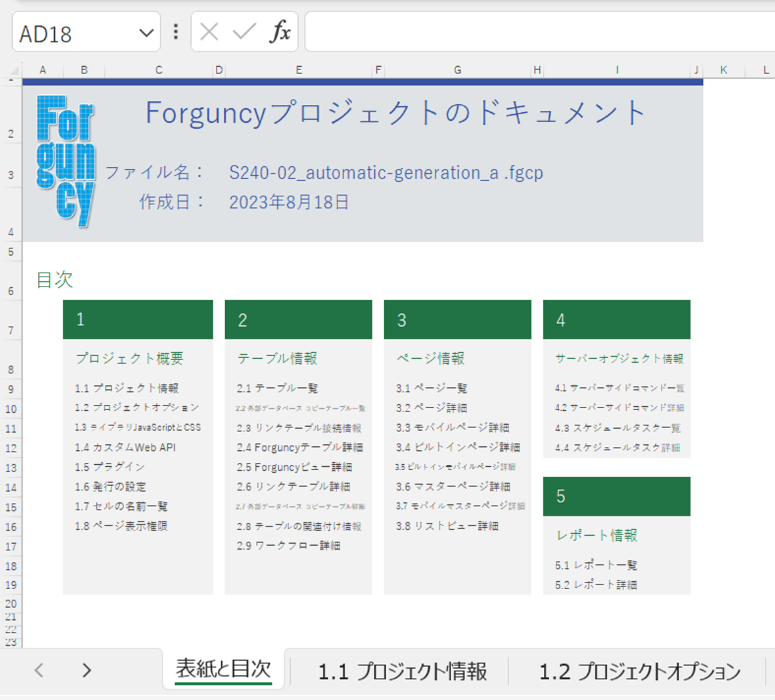Open the Name Box dropdown arrow

[x=146, y=33]
